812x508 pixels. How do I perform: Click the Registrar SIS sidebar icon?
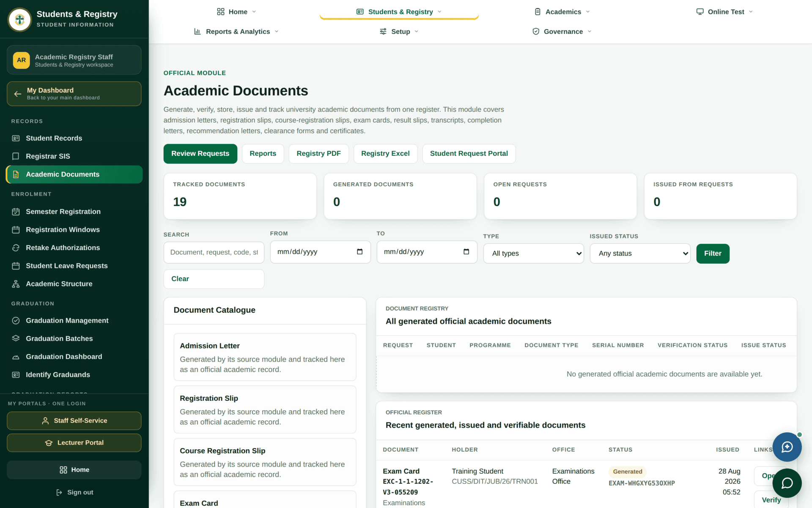coord(16,156)
